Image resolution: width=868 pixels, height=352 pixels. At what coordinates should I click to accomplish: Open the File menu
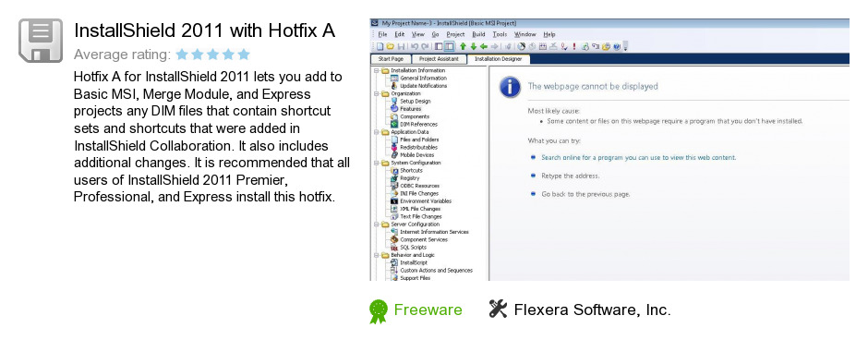pos(382,34)
